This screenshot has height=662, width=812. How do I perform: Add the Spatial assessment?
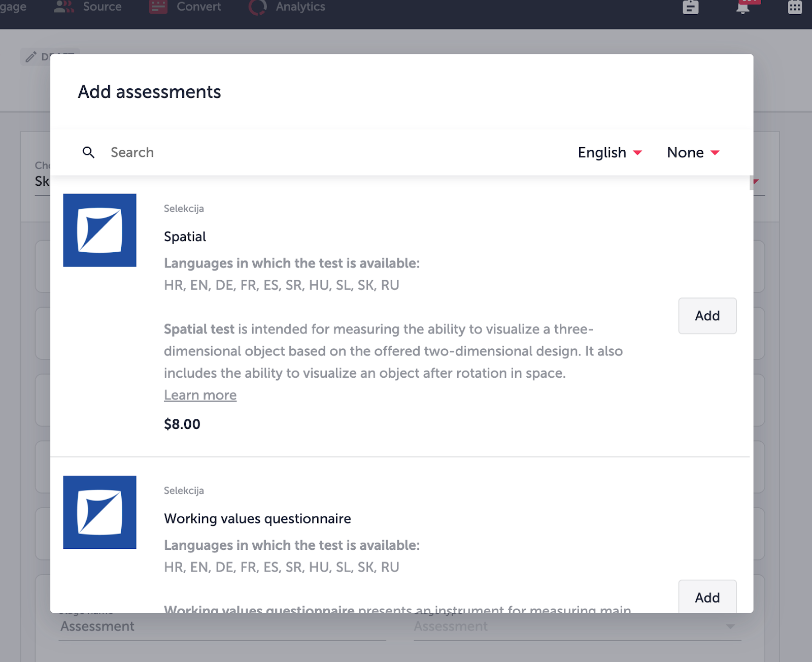707,316
